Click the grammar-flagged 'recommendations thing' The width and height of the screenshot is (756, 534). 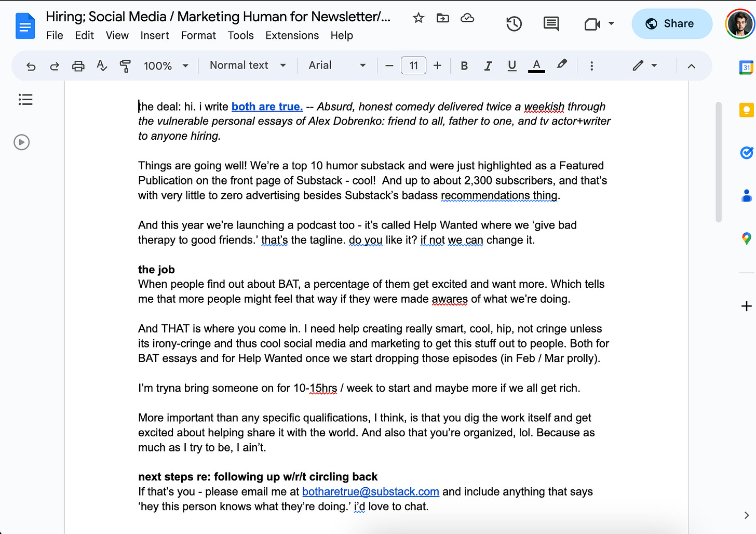[x=500, y=195]
